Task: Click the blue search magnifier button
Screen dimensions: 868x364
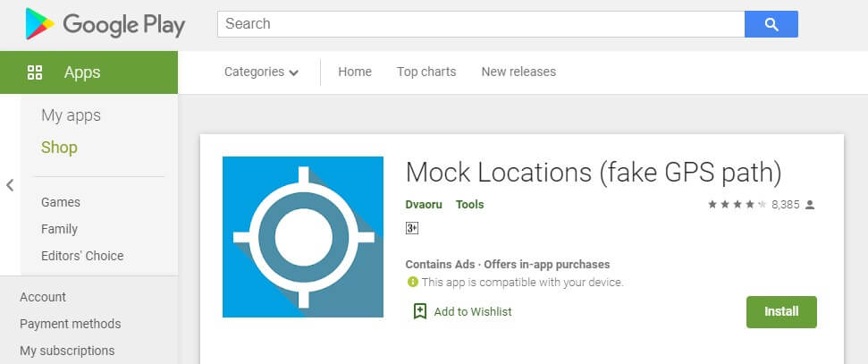Action: pos(771,24)
